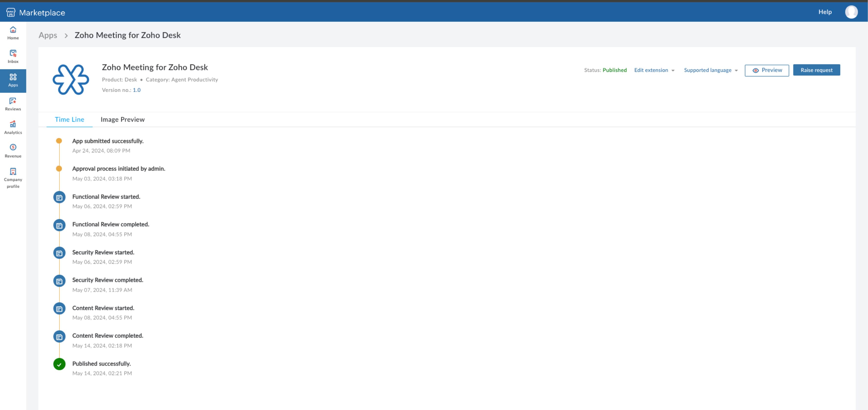Click Approval process initiated marker dot

point(59,168)
